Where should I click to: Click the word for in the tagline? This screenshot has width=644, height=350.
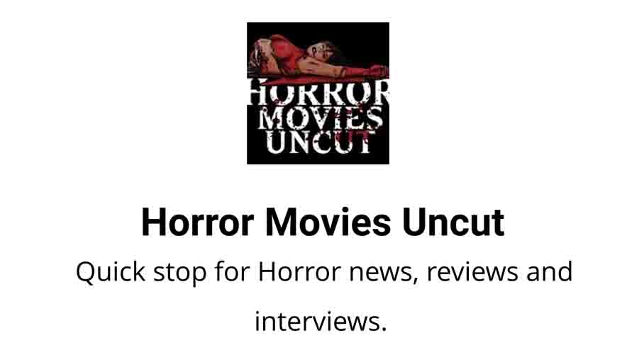[232, 271]
